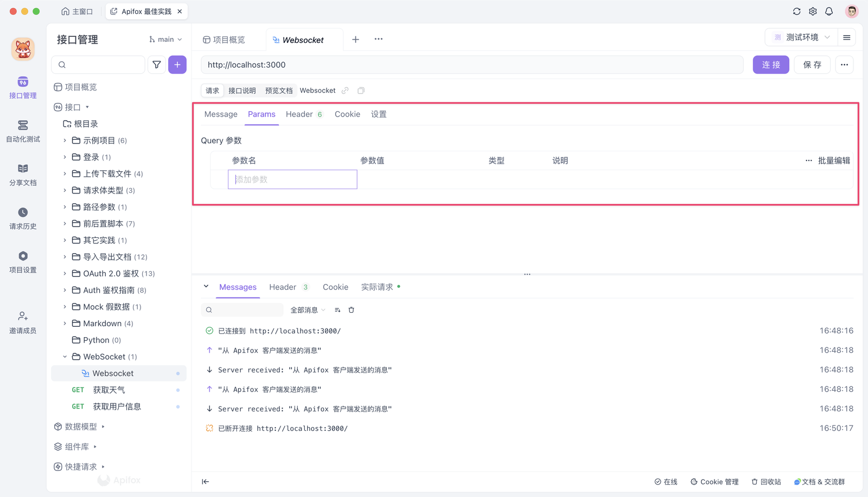Open the settings gear in the top right
The width and height of the screenshot is (868, 497).
[x=813, y=11]
